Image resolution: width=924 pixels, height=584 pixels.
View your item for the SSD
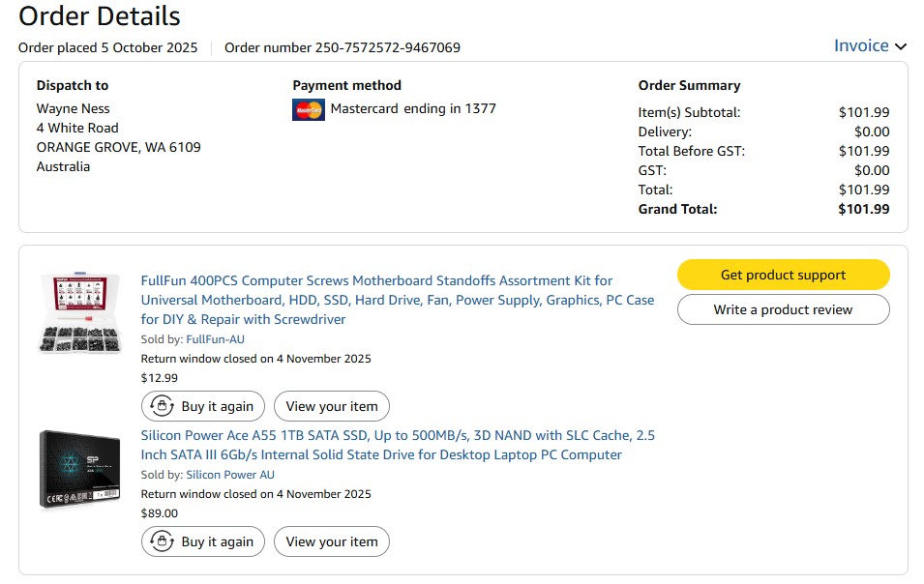(332, 541)
